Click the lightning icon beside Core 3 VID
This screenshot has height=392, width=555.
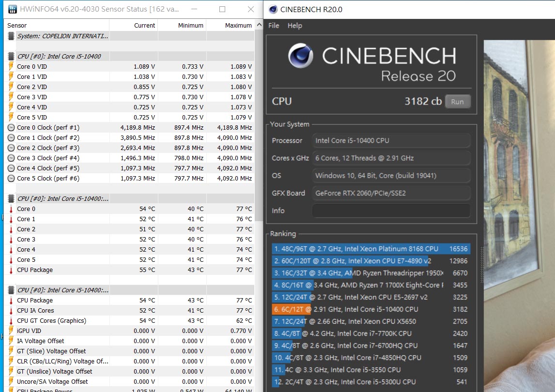click(x=11, y=97)
